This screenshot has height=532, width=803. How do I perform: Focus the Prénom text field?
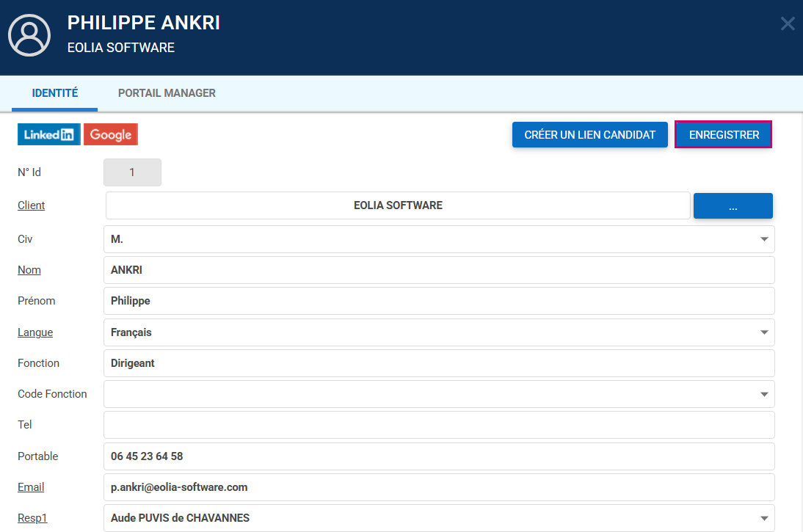(x=439, y=301)
